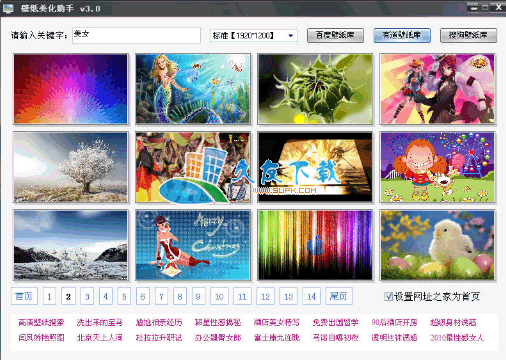Select the golden fireworks wallpaper thumbnail
This screenshot has width=506, height=360.
point(315,167)
